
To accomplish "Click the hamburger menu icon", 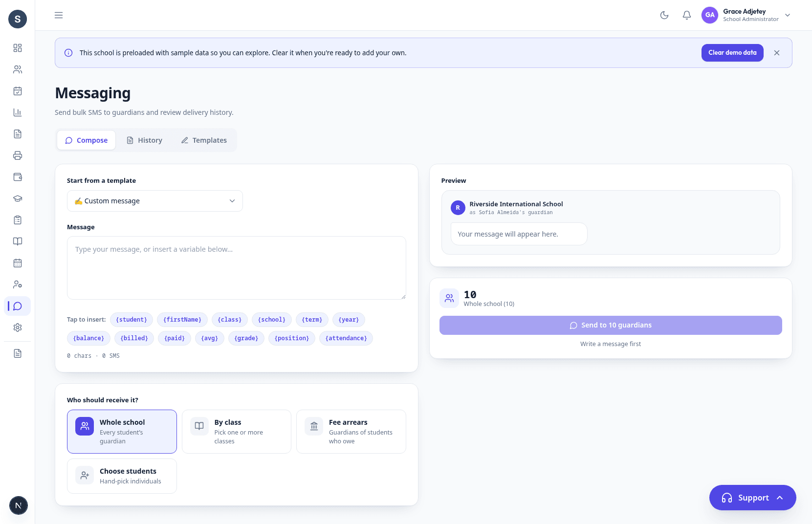I will (59, 15).
